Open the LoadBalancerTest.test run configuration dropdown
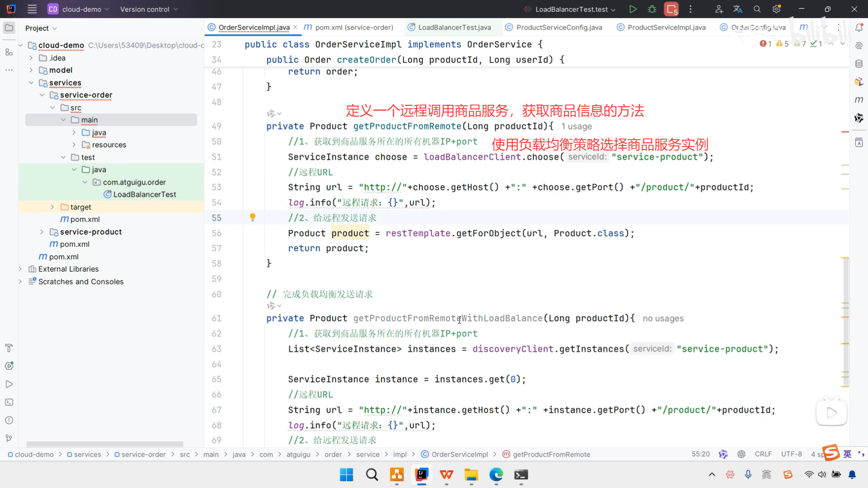 (x=572, y=9)
